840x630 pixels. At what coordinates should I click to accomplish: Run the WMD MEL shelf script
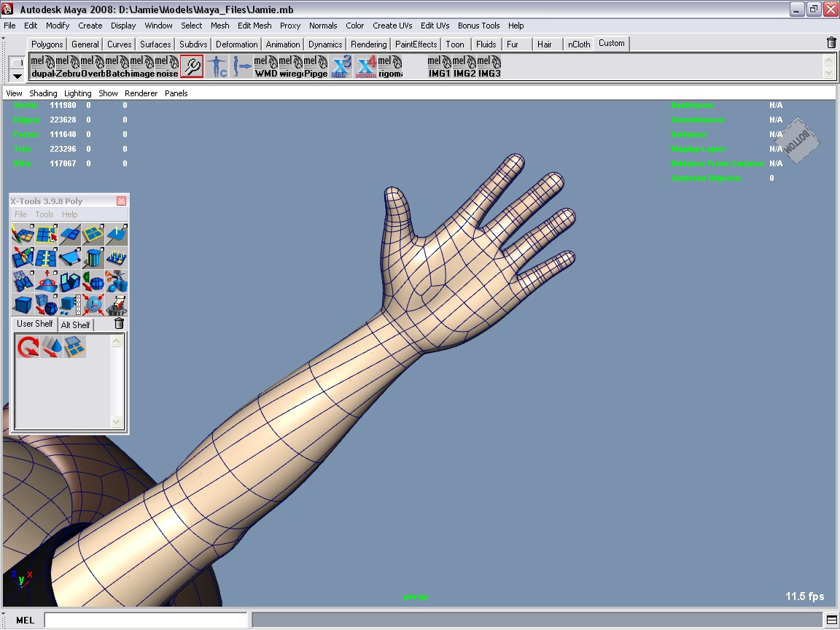coord(265,66)
